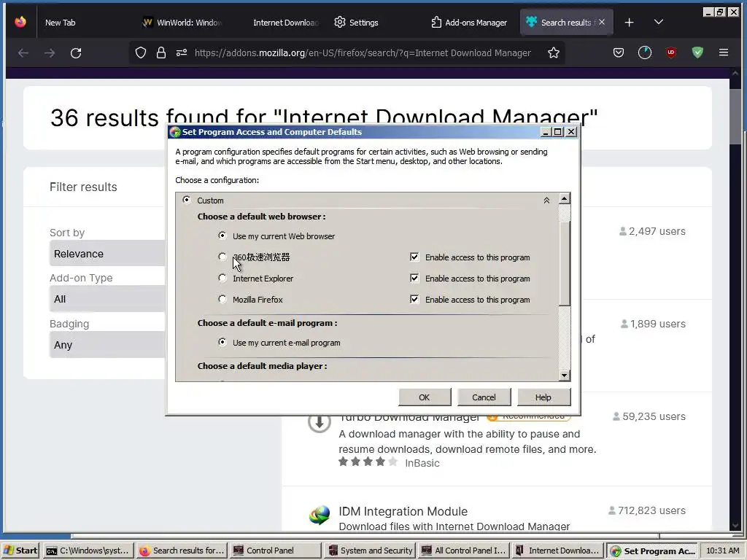Image resolution: width=747 pixels, height=560 pixels.
Task: Select the Custom configuration radio button
Action: tap(186, 200)
